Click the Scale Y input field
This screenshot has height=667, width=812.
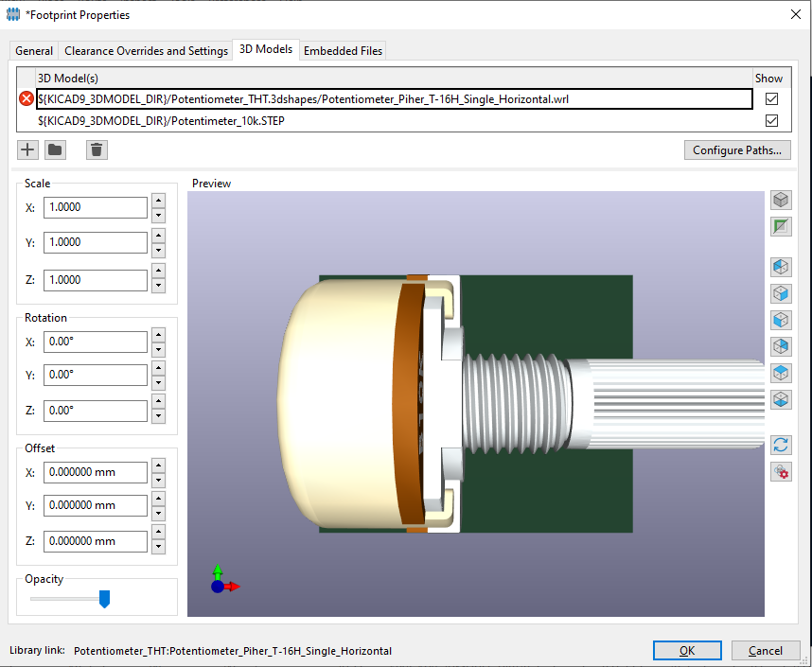coord(96,242)
